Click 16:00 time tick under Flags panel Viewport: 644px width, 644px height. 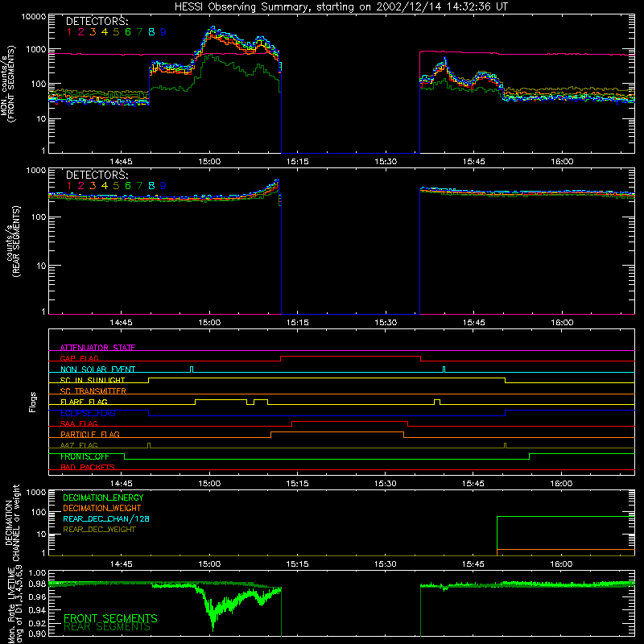tap(561, 484)
